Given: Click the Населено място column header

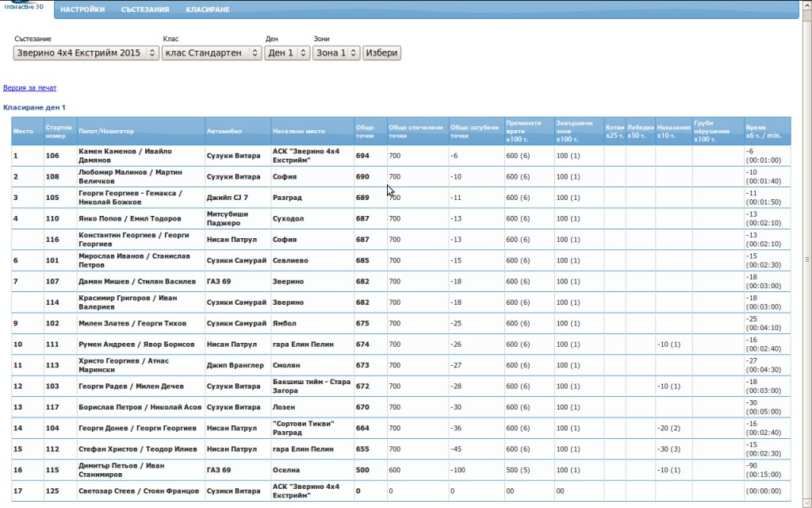Looking at the screenshot, I should [298, 131].
